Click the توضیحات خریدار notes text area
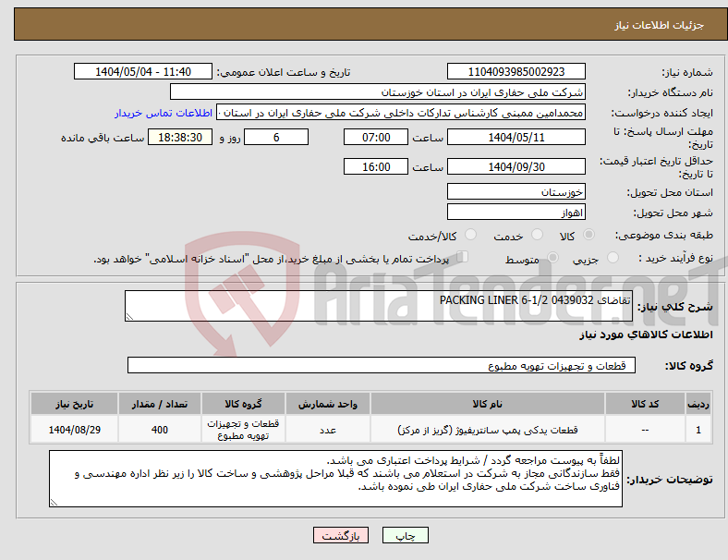Image resolution: width=728 pixels, height=560 pixels. click(335, 479)
